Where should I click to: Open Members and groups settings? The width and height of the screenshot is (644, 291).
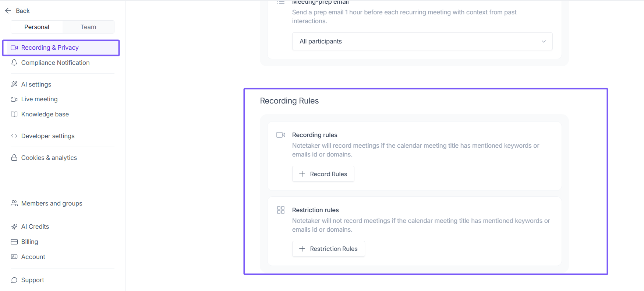(x=52, y=203)
